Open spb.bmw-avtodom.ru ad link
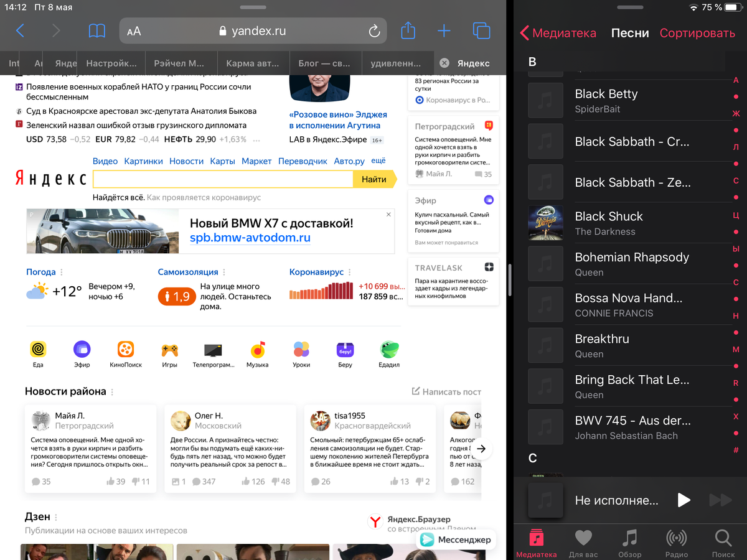 (x=250, y=238)
